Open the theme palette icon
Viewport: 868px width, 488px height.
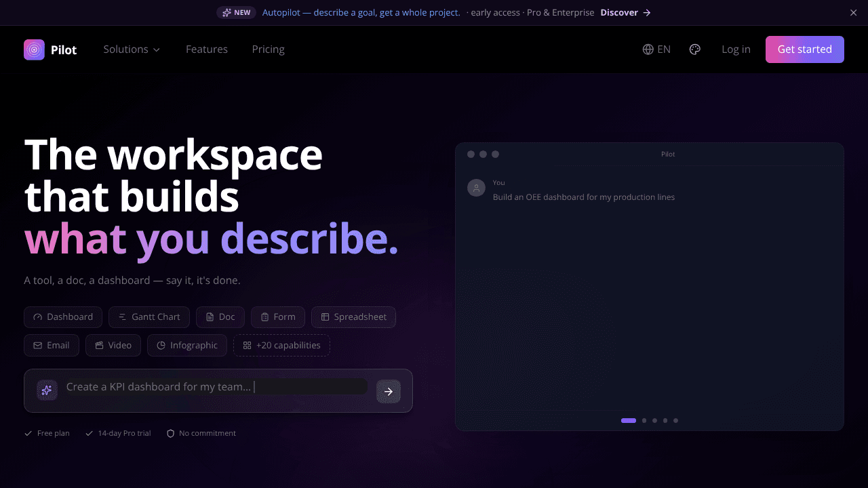[x=694, y=49]
